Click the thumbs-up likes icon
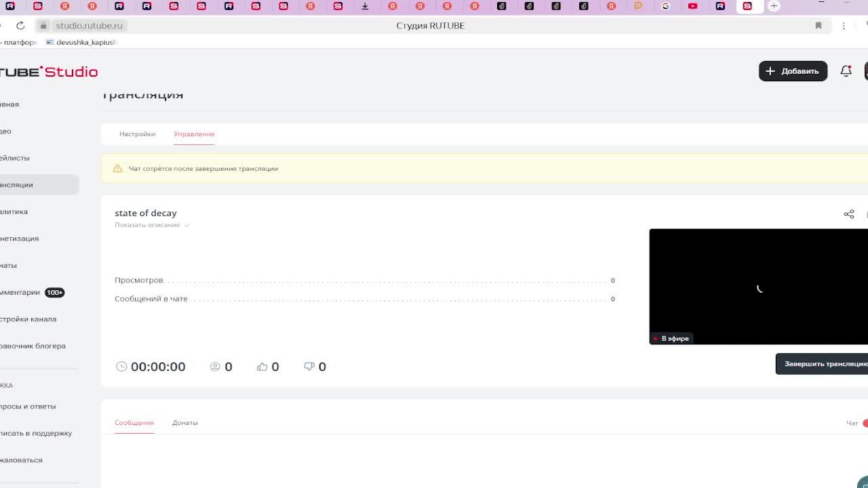The width and height of the screenshot is (868, 488). coord(262,367)
